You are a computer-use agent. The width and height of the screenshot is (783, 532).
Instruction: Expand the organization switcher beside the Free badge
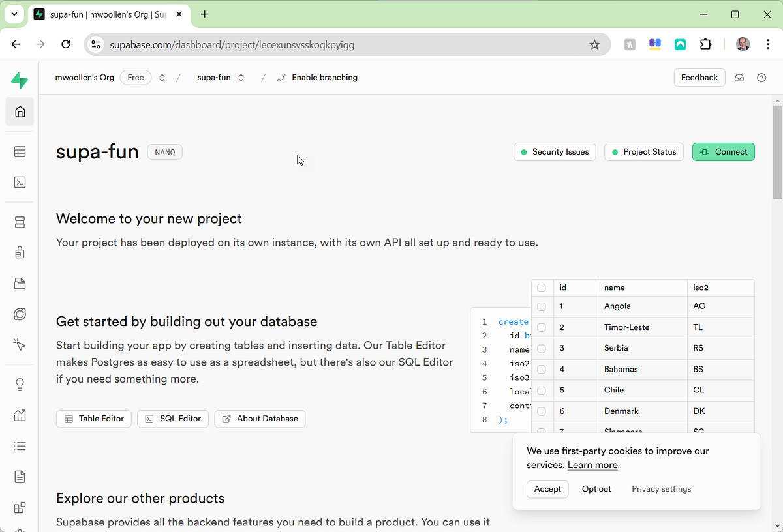(162, 77)
